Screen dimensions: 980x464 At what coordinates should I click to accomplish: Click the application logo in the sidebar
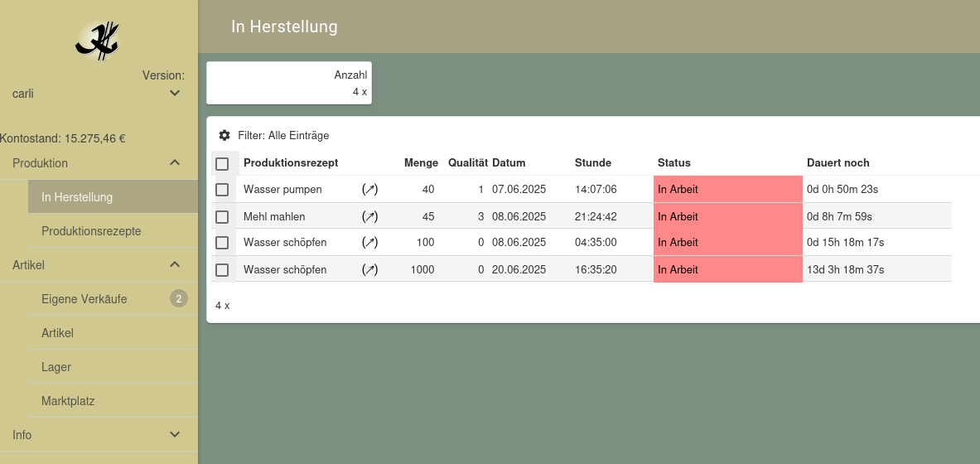(99, 39)
